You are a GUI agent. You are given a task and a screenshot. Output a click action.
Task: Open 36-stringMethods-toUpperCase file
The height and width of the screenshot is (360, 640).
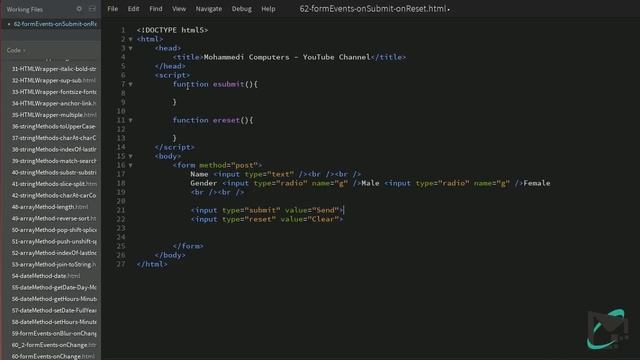[x=54, y=127]
